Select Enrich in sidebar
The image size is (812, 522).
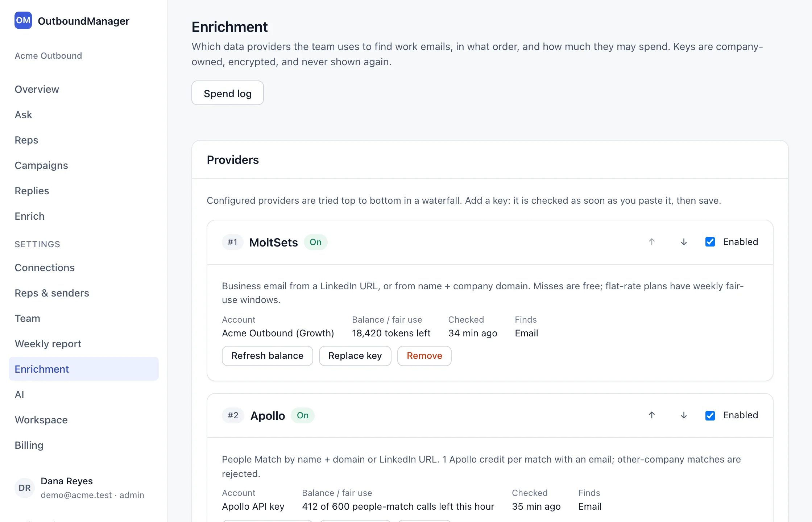click(84, 216)
